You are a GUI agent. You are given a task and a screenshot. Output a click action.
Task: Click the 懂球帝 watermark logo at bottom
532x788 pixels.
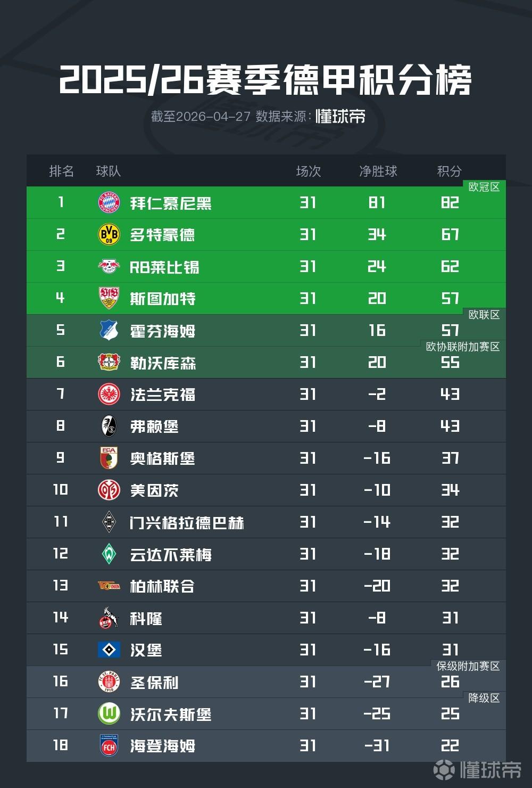pos(478,769)
